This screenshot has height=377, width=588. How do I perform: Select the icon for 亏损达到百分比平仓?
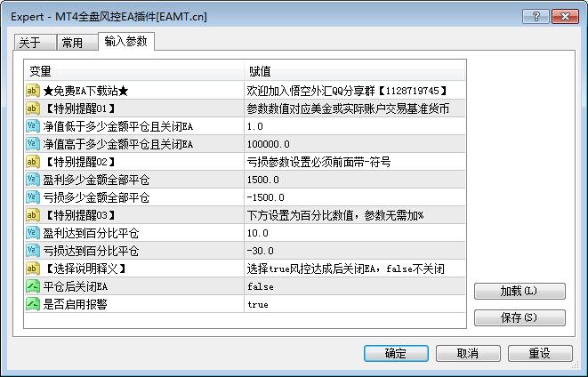click(x=33, y=251)
